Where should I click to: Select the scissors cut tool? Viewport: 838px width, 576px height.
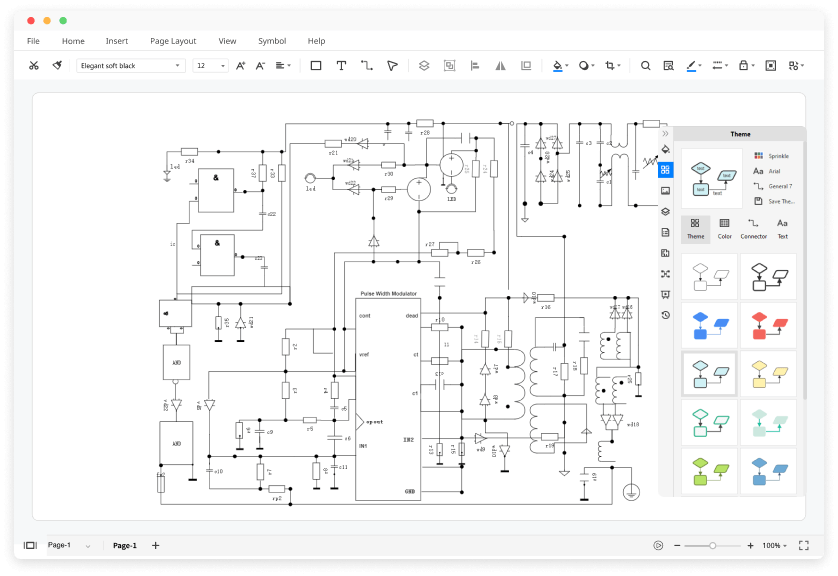(34, 66)
